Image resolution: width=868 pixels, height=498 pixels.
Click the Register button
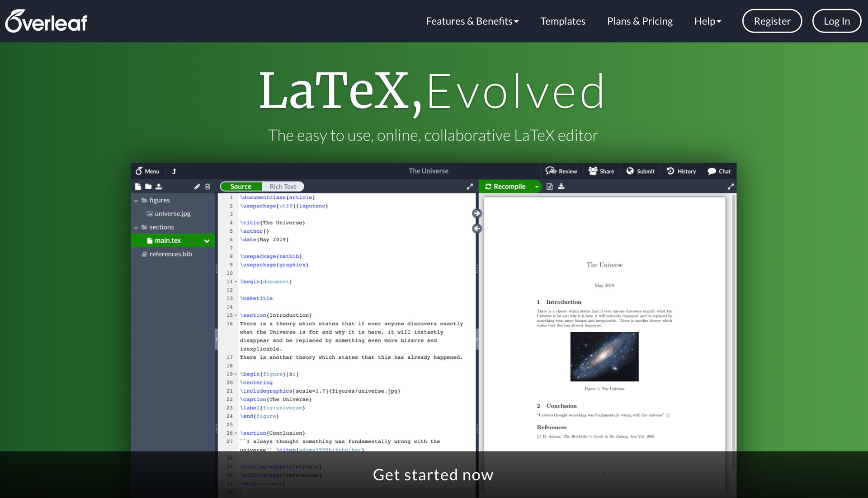772,21
